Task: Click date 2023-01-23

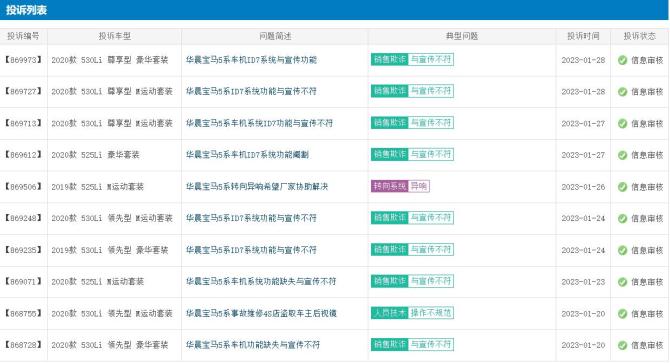Action: pyautogui.click(x=583, y=282)
